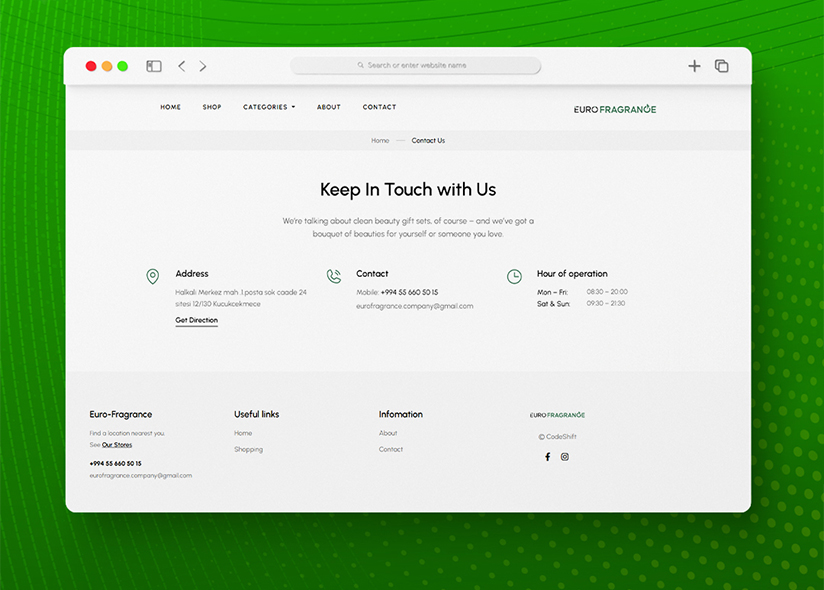Viewport: 824px width, 590px height.
Task: Click the Address heading
Action: click(x=192, y=274)
